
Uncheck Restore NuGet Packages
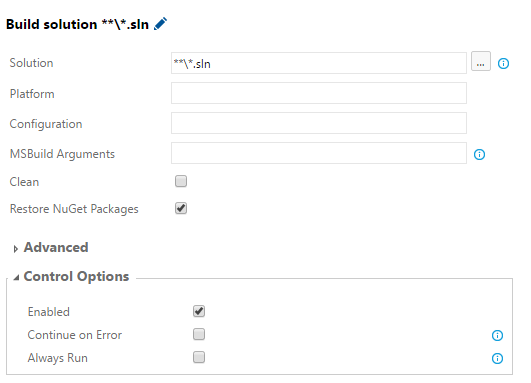[x=181, y=208]
